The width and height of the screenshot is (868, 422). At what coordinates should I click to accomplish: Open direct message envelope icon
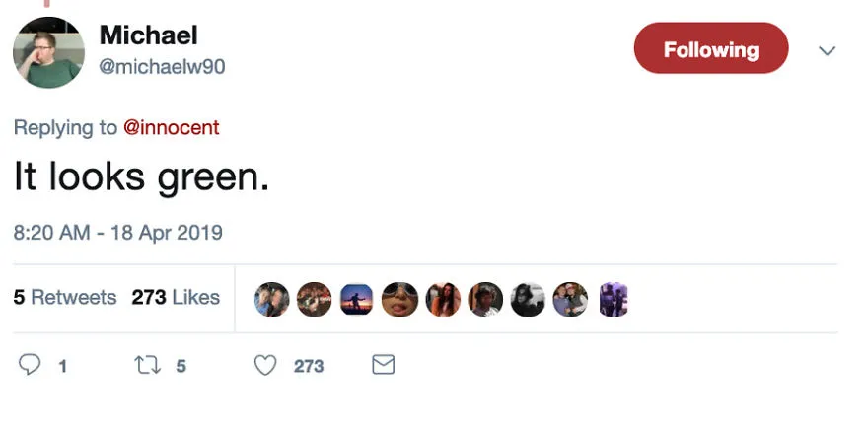383,365
